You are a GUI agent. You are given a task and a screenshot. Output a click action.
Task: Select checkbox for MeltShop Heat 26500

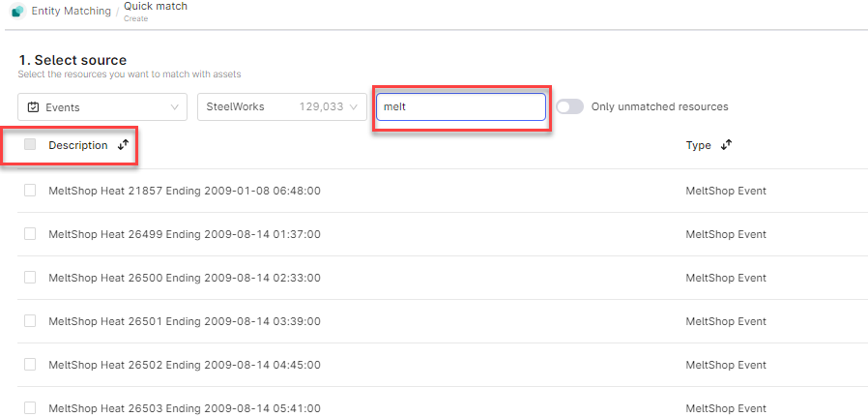[x=30, y=277]
